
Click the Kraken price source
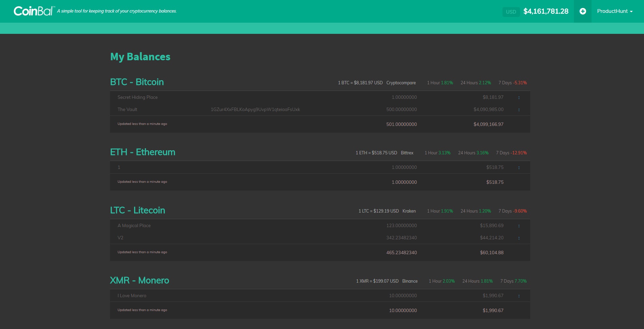click(x=409, y=211)
